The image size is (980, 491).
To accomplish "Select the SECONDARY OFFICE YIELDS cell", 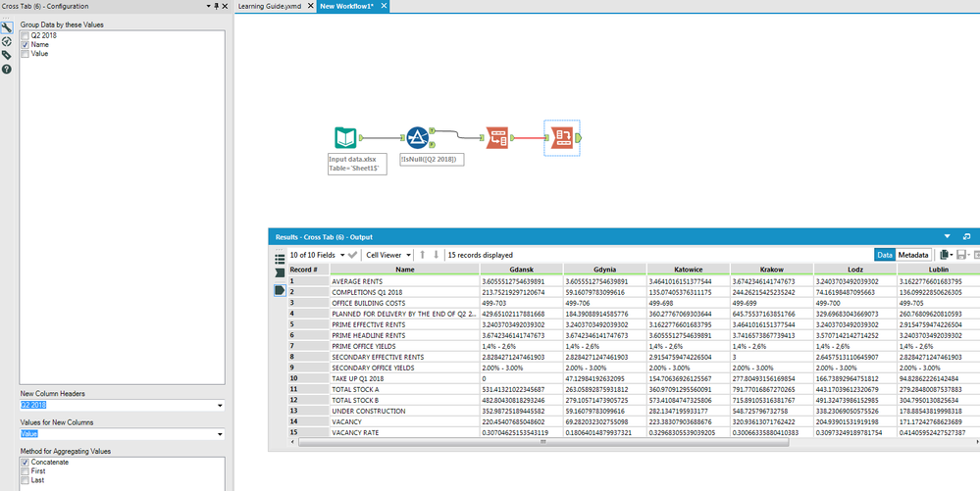I will point(404,368).
